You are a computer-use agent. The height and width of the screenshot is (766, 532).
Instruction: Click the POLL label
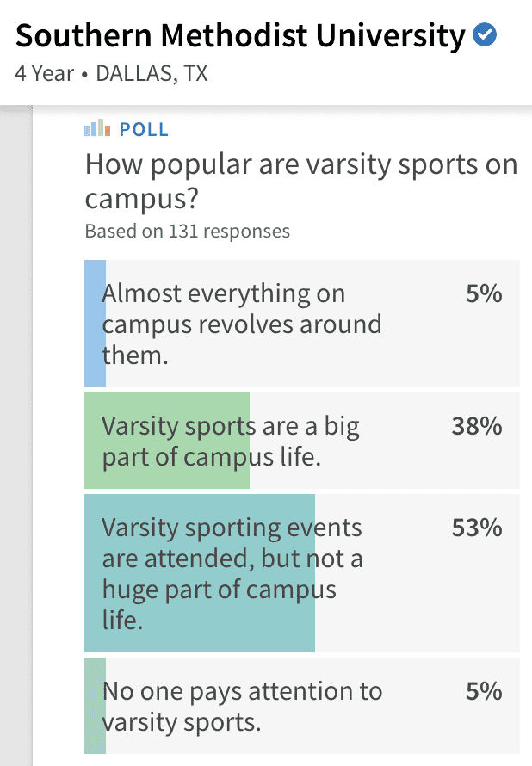pyautogui.click(x=144, y=129)
